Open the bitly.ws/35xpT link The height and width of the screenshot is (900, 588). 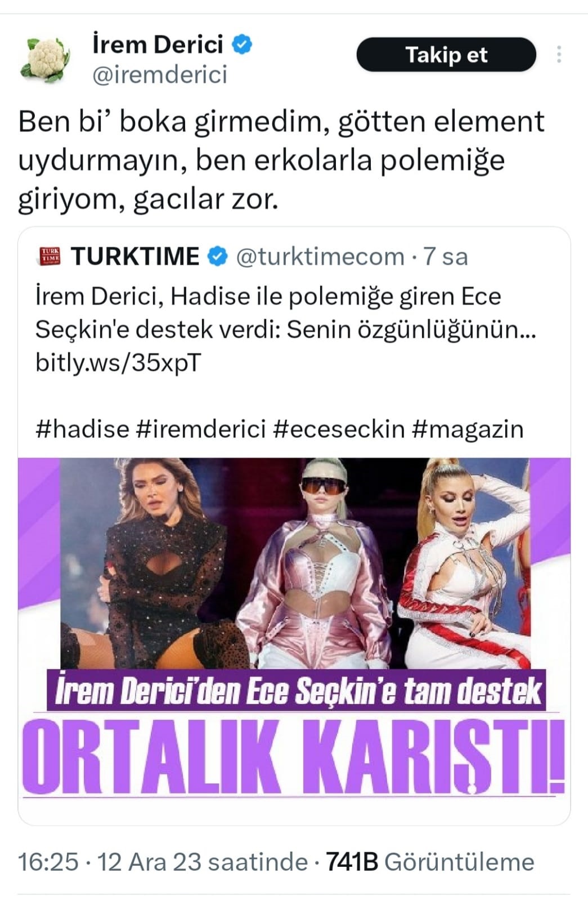click(118, 362)
